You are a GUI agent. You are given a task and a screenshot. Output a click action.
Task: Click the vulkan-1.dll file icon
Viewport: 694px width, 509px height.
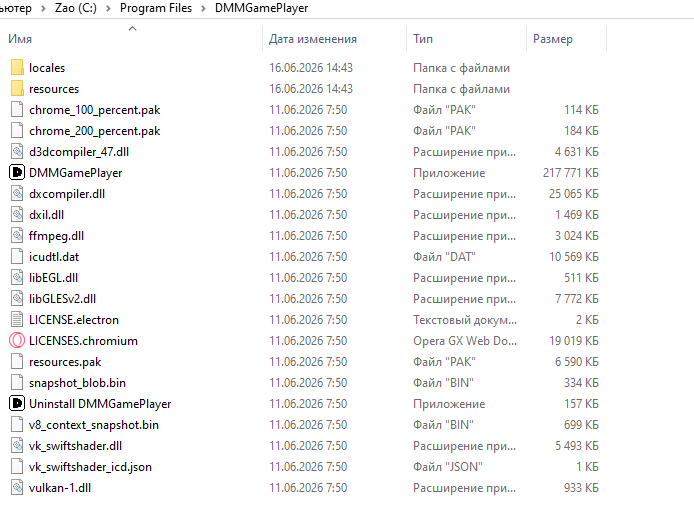17,488
